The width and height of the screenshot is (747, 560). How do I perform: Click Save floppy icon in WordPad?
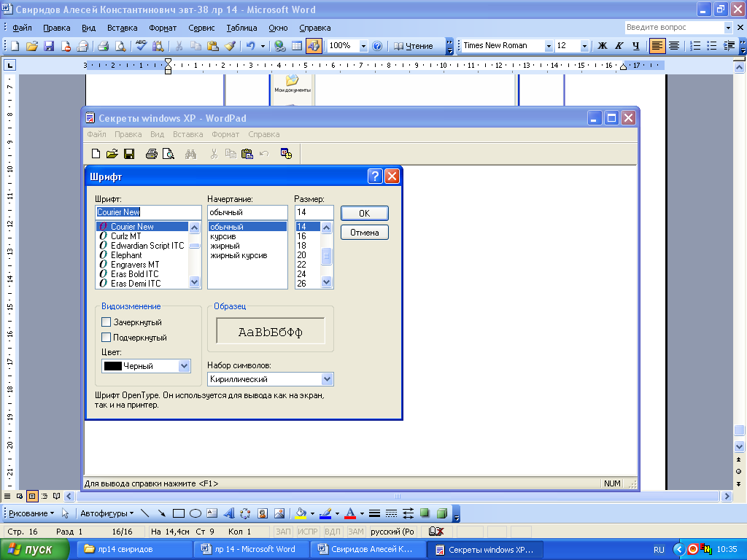[x=129, y=153]
